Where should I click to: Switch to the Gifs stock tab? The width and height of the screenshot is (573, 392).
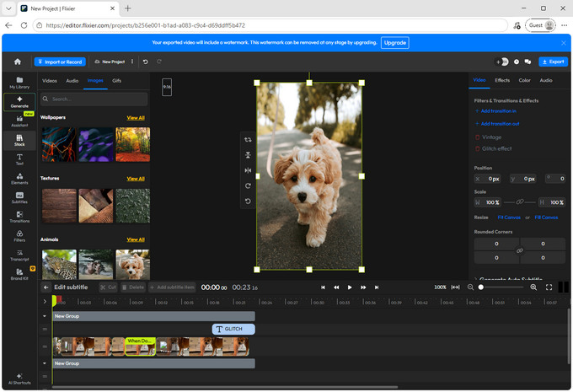tap(116, 80)
